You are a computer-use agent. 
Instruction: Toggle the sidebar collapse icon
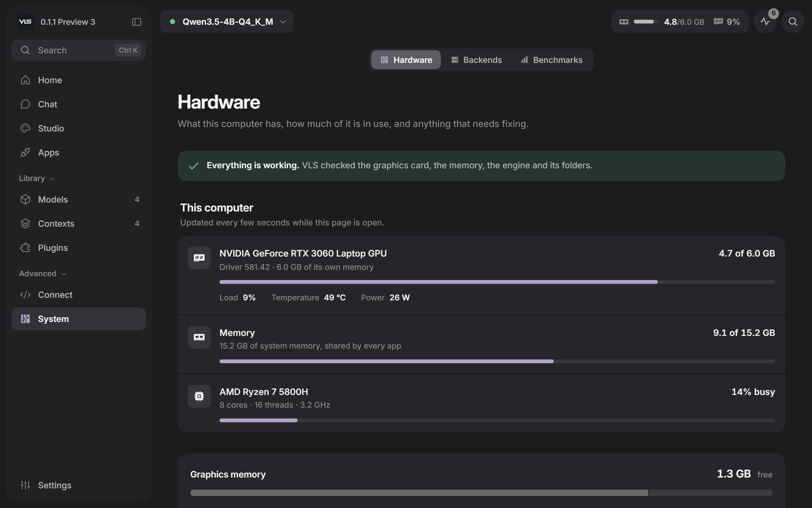(x=137, y=22)
